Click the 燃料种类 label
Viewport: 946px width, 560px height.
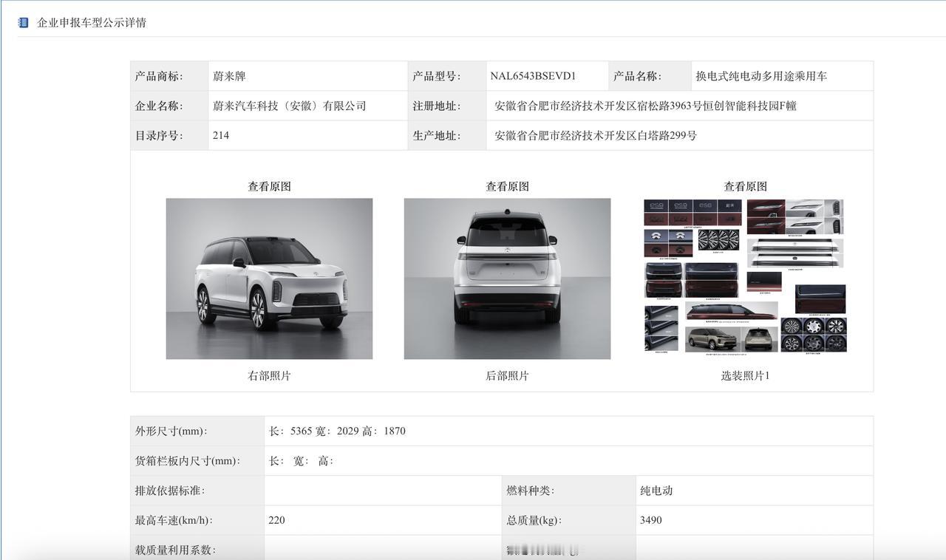(531, 491)
